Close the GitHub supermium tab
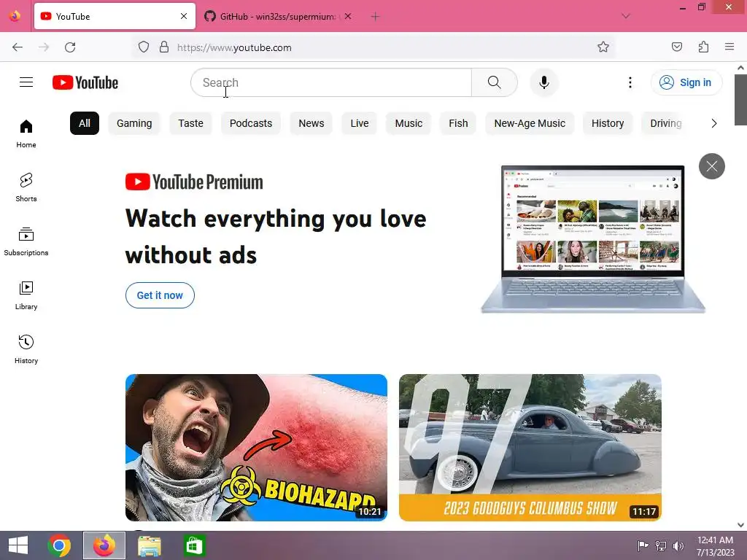 point(348,16)
